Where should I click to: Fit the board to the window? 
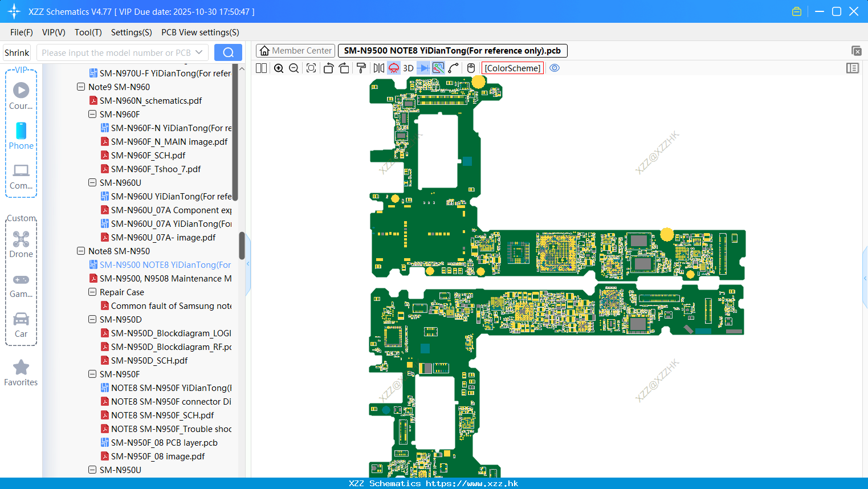pyautogui.click(x=311, y=68)
